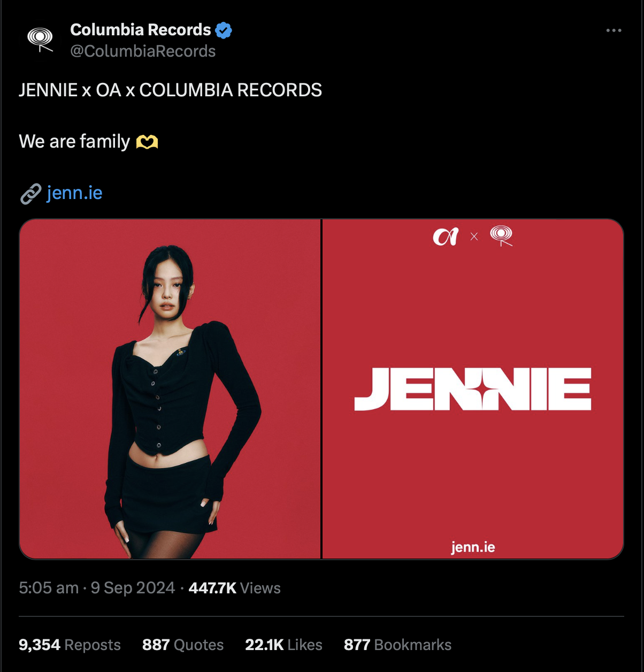Open the three-dot more options menu
644x672 pixels.
(614, 30)
